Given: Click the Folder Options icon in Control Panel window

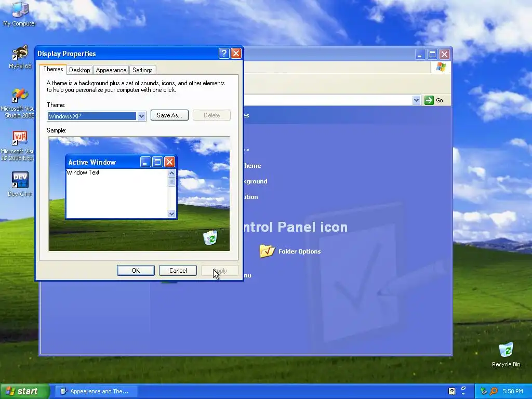Looking at the screenshot, I should tap(267, 251).
